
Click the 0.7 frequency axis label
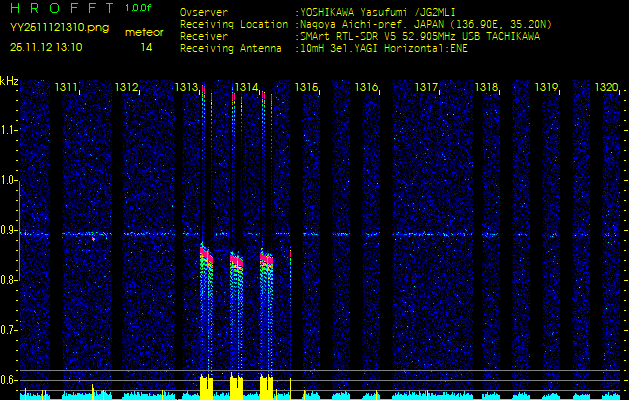(x=9, y=331)
